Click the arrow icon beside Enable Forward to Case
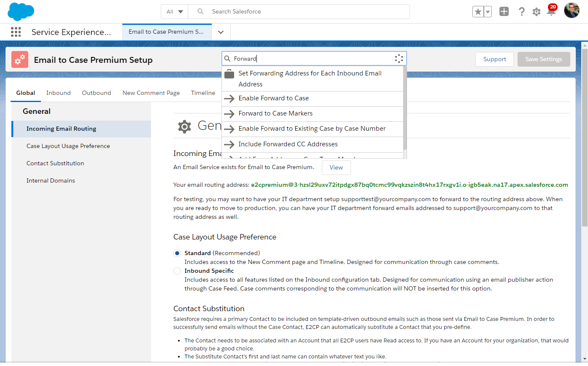Image resolution: width=588 pixels, height=366 pixels. pyautogui.click(x=229, y=98)
